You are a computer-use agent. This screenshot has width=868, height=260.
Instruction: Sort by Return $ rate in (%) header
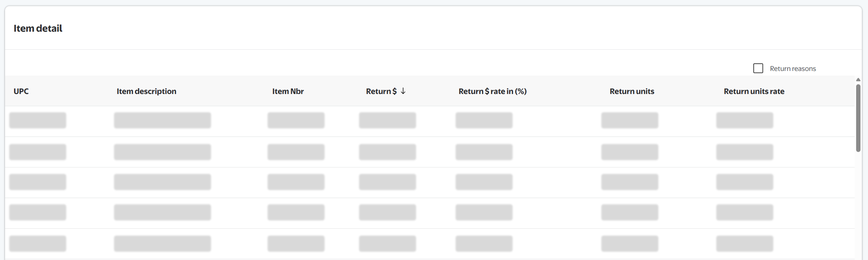point(492,91)
